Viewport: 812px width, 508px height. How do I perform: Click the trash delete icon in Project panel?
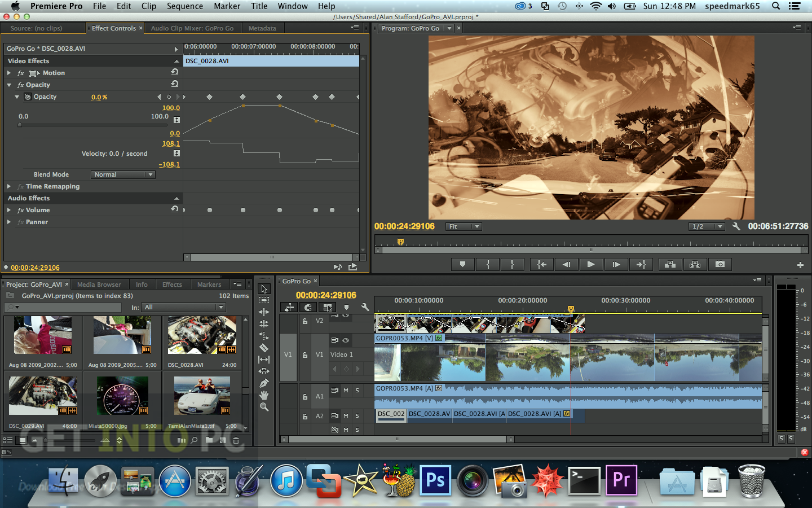[236, 440]
